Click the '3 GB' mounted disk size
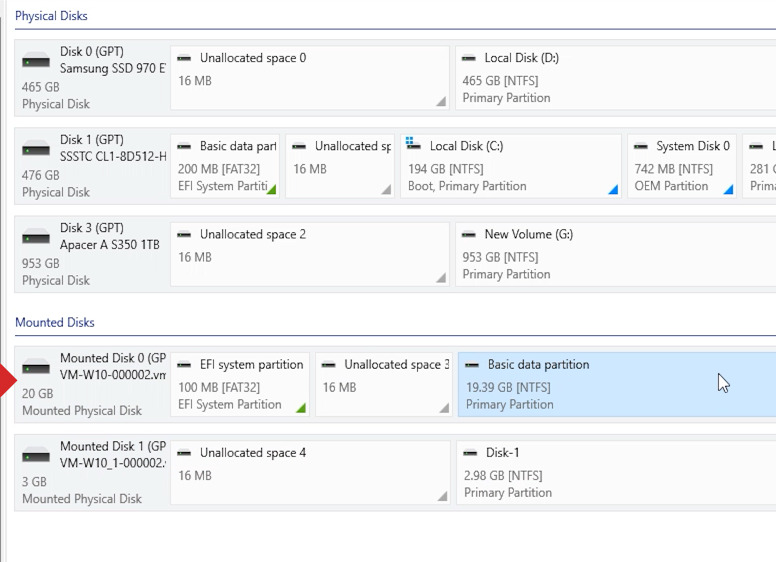776x562 pixels. (x=34, y=482)
